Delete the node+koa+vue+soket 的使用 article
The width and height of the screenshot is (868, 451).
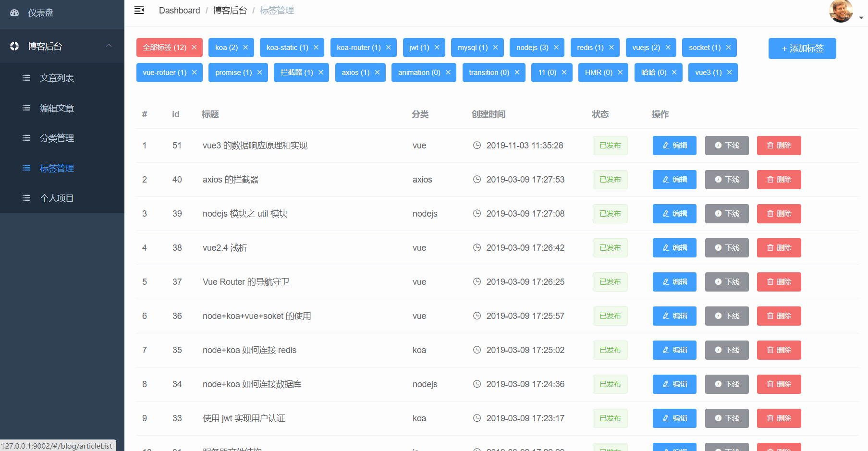779,316
